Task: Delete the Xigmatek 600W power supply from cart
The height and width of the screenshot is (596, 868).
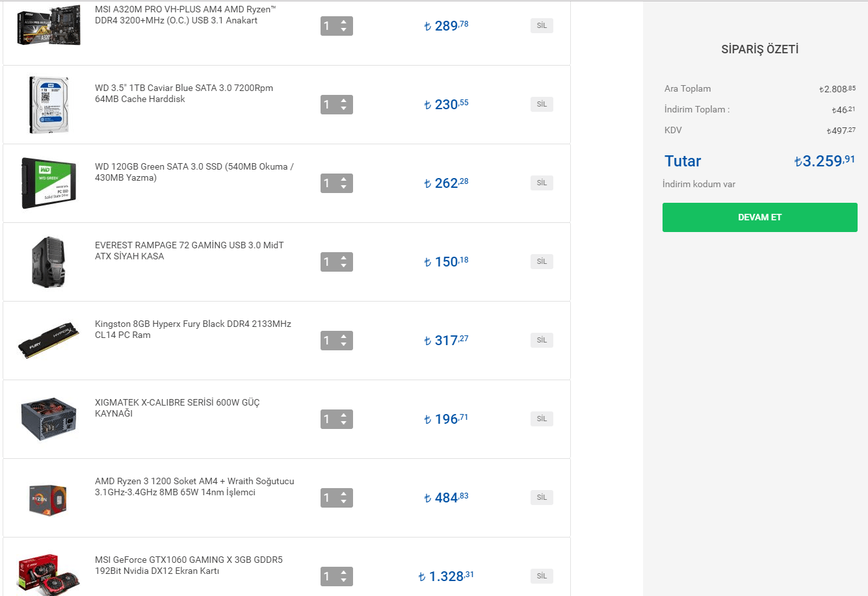Action: tap(542, 419)
